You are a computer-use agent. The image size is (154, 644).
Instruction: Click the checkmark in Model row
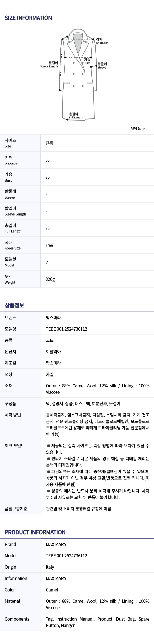(47, 262)
